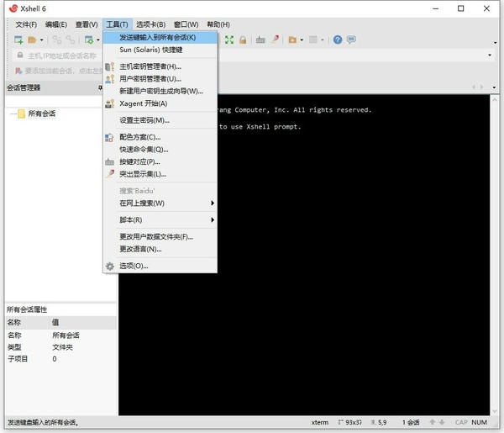Click the session Properties gear-window icon

pyautogui.click(x=89, y=40)
